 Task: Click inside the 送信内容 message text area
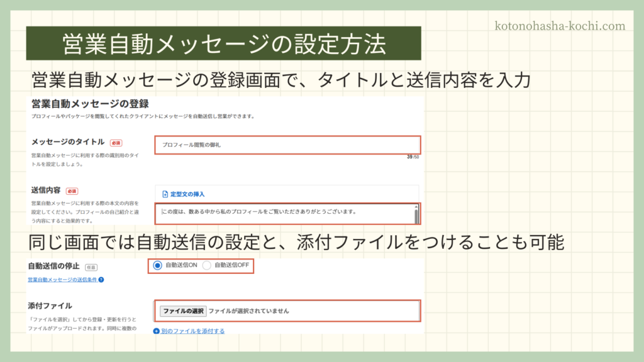click(283, 212)
